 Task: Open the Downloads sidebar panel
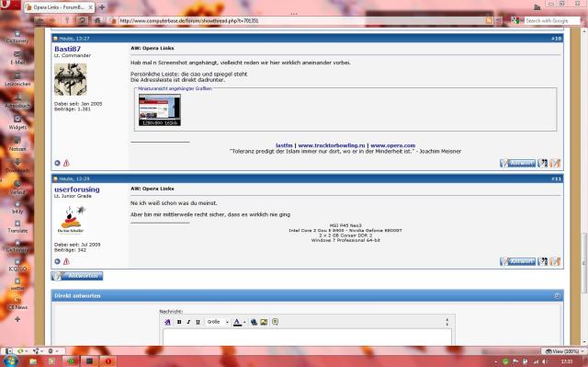click(17, 166)
